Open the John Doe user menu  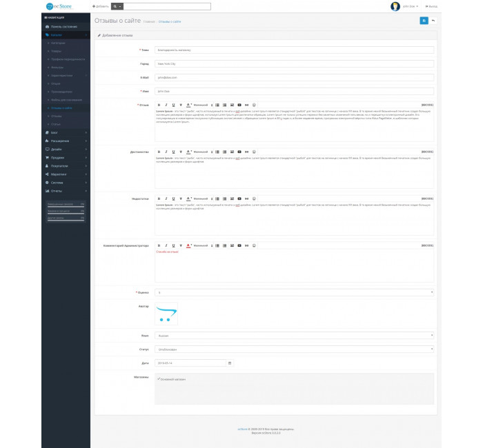(x=411, y=6)
